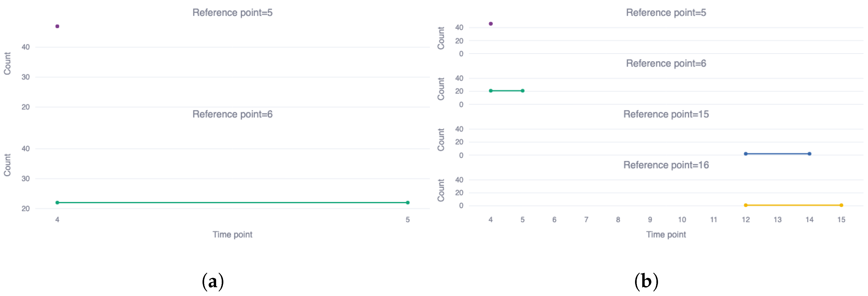Select the "Reference point=16" subplot title

666,165
